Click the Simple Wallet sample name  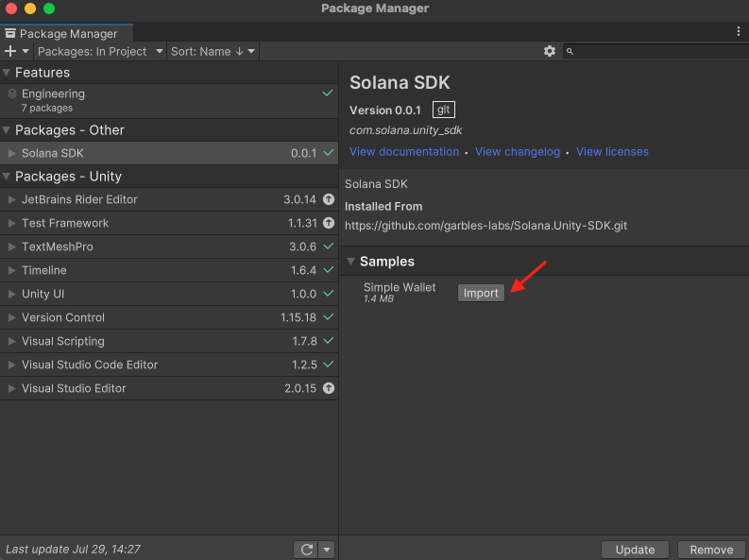400,287
